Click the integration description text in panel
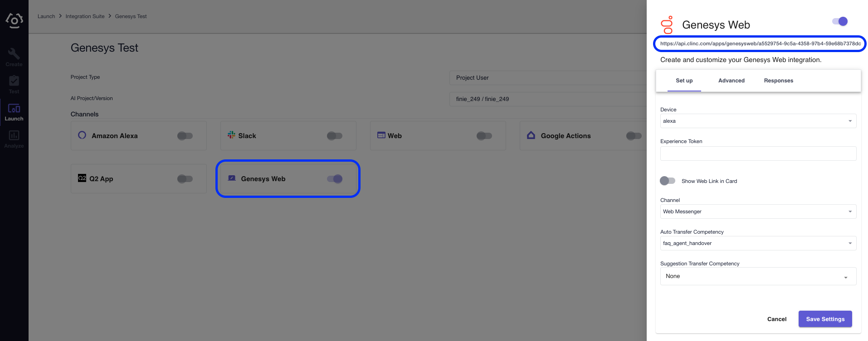Image resolution: width=868 pixels, height=341 pixels. point(741,60)
